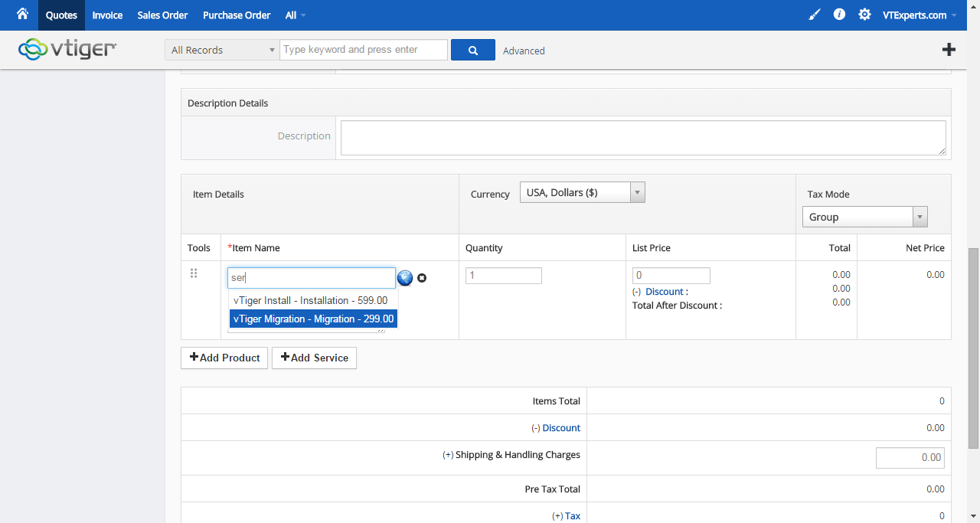This screenshot has height=523, width=980.
Task: Click the Tax Mode label
Action: click(828, 194)
